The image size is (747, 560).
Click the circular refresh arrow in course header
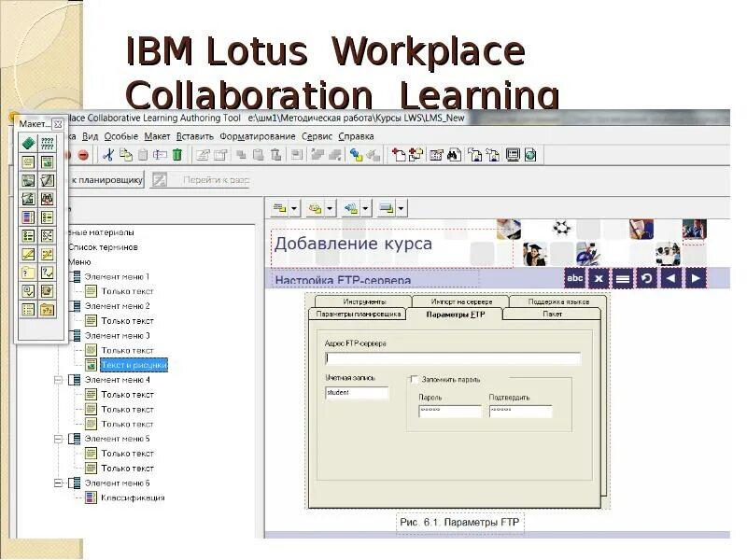coord(647,278)
